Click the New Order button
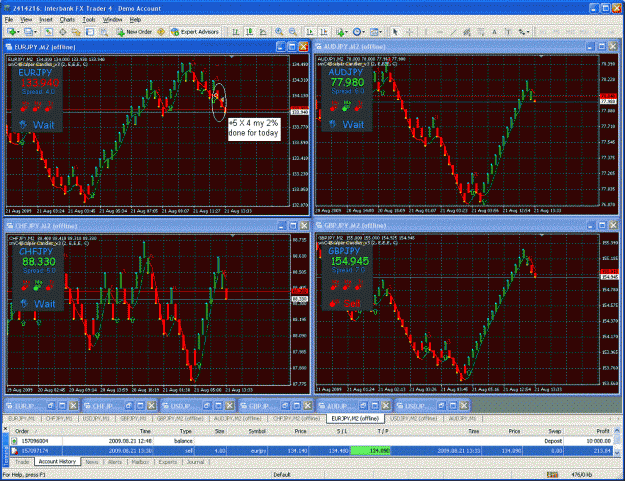 (x=134, y=32)
